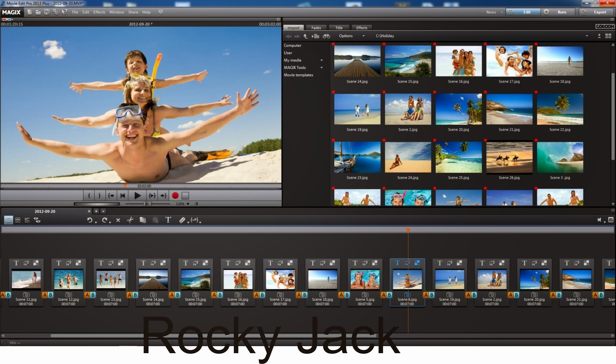616x364 pixels.
Task: Save the project with the floppy disk icon
Action: click(x=47, y=12)
